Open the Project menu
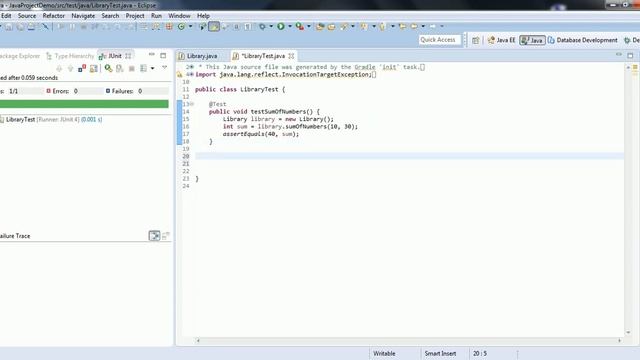The width and height of the screenshot is (640, 360). pyautogui.click(x=135, y=16)
